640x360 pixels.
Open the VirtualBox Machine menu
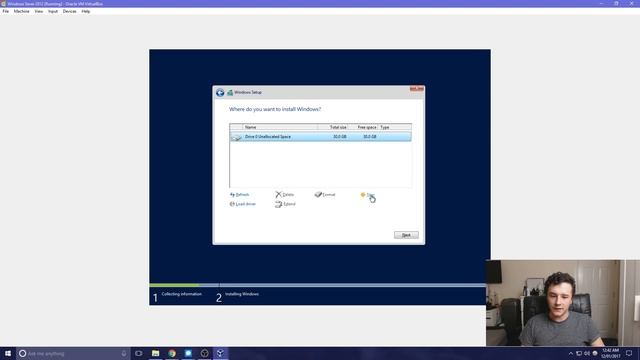(22, 11)
